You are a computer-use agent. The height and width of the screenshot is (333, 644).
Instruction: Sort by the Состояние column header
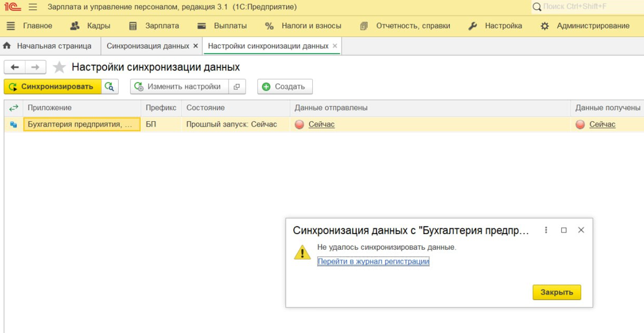[x=236, y=108]
